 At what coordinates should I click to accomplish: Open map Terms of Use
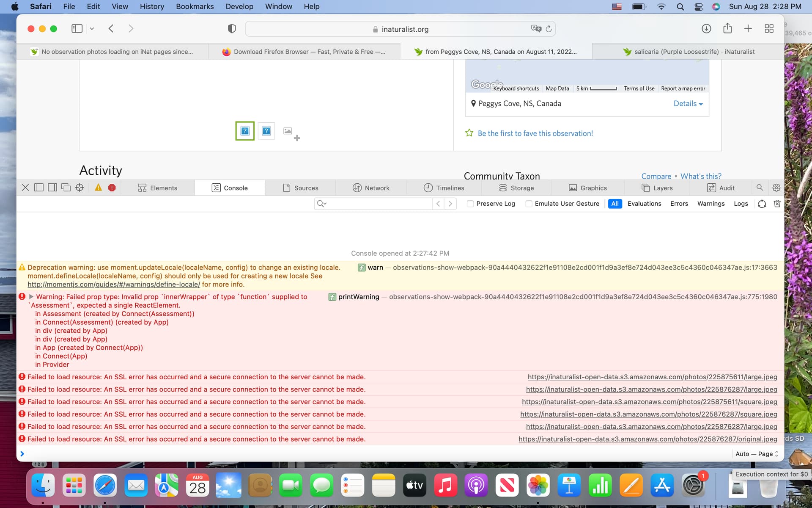(639, 88)
